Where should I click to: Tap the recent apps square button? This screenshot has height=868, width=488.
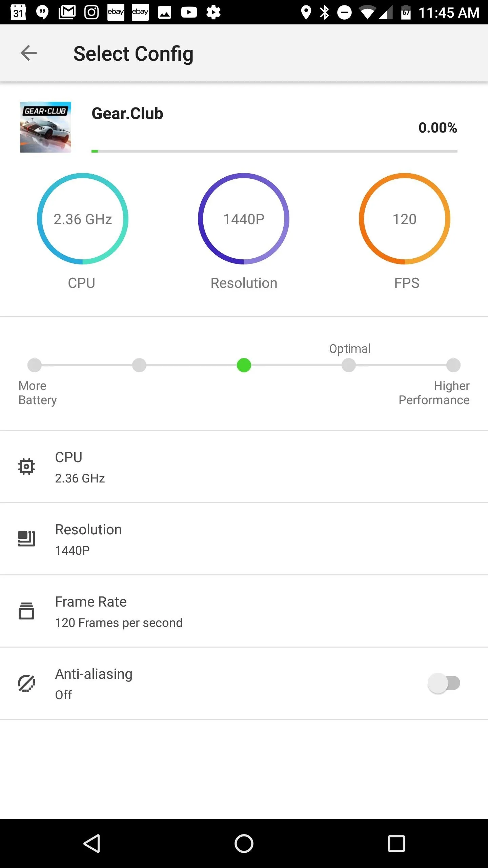(x=396, y=844)
